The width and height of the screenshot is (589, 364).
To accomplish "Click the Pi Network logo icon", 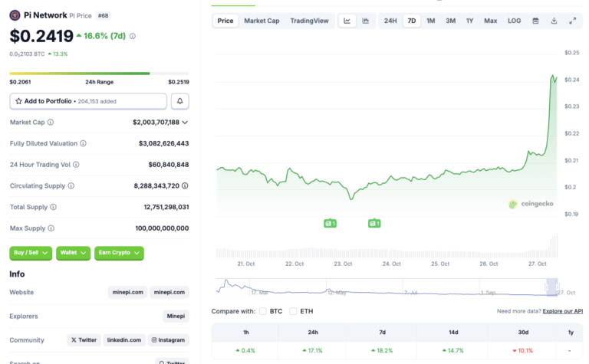I will point(15,15).
